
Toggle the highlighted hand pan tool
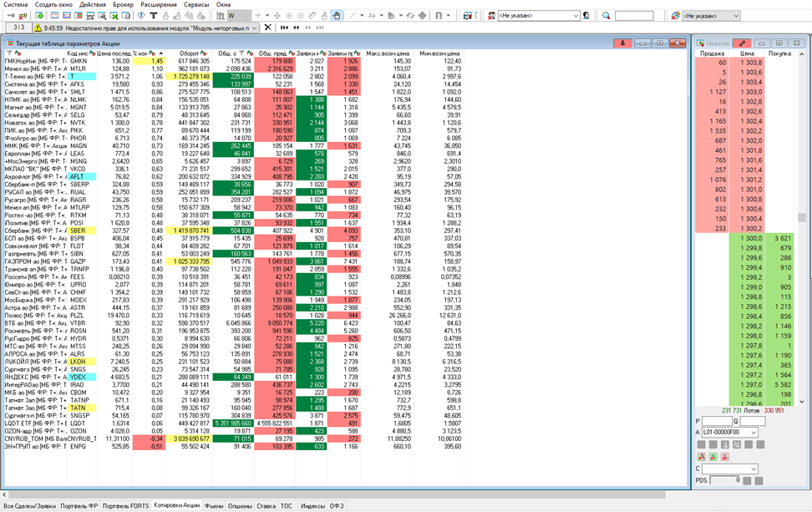tap(337, 16)
